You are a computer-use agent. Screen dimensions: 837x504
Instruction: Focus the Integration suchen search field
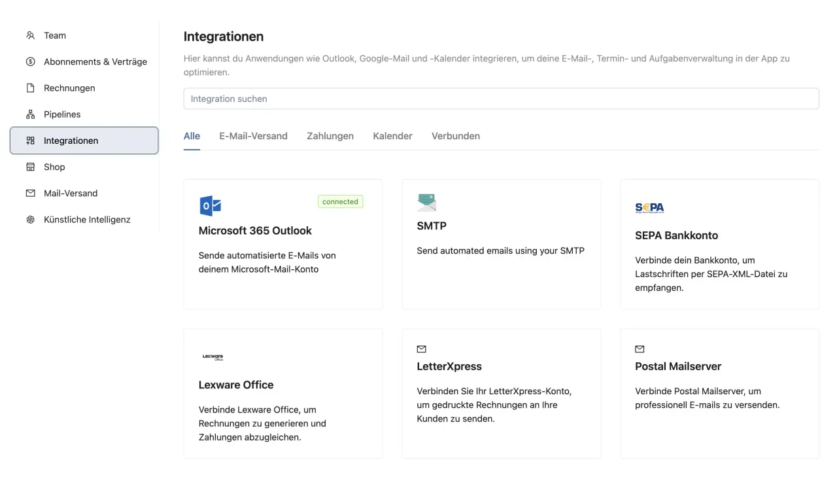coord(501,99)
